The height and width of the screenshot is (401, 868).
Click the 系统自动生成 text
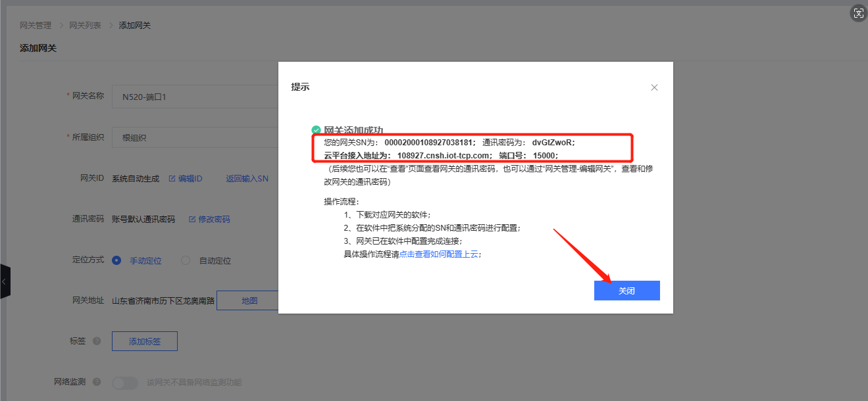(x=136, y=179)
